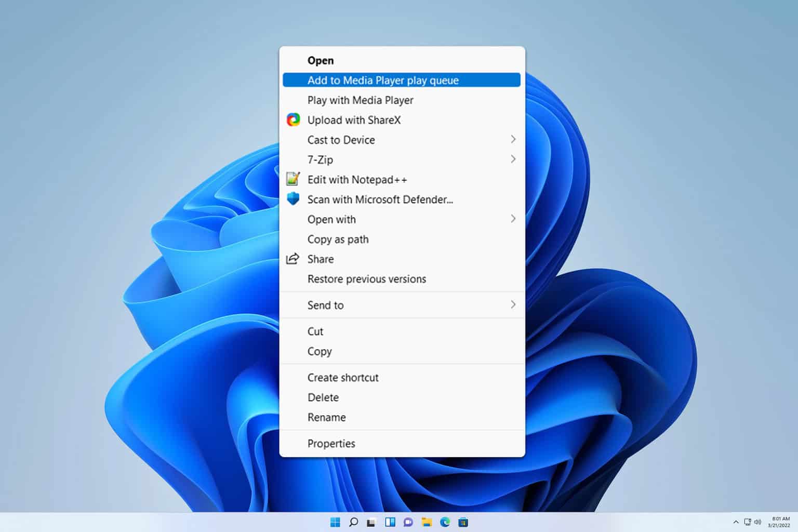The width and height of the screenshot is (798, 532).
Task: Click the 8:01 AM clock
Action: click(x=781, y=518)
